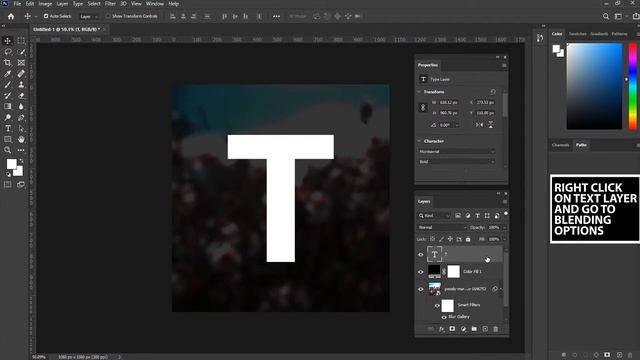Select the Eraser tool

(21, 96)
